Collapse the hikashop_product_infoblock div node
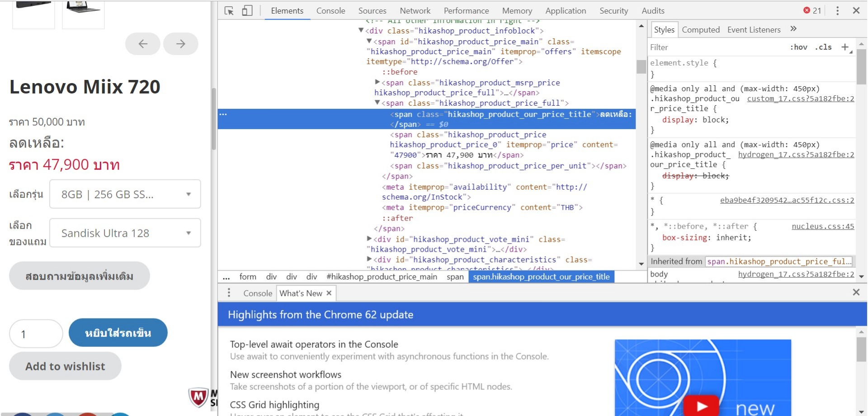 pyautogui.click(x=361, y=31)
